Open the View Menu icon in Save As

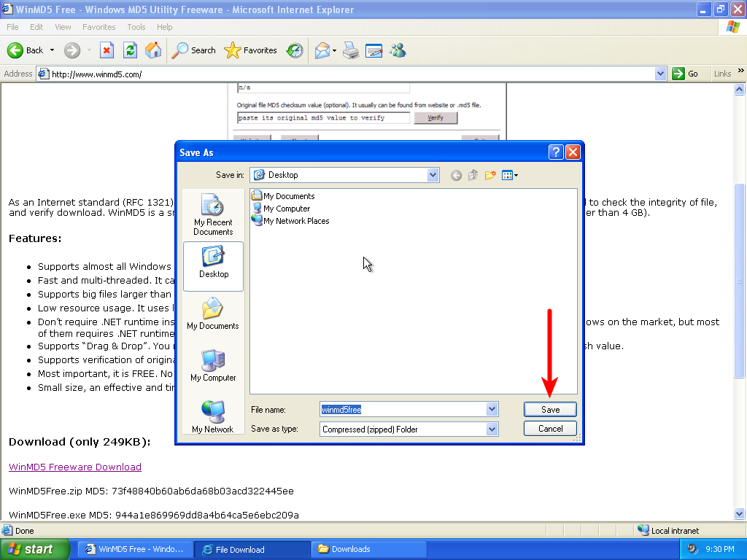click(509, 175)
